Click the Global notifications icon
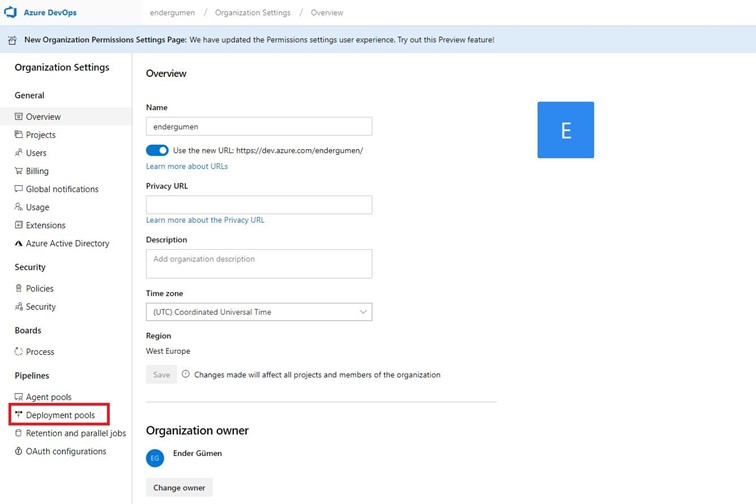The height and width of the screenshot is (504, 756). [x=18, y=189]
